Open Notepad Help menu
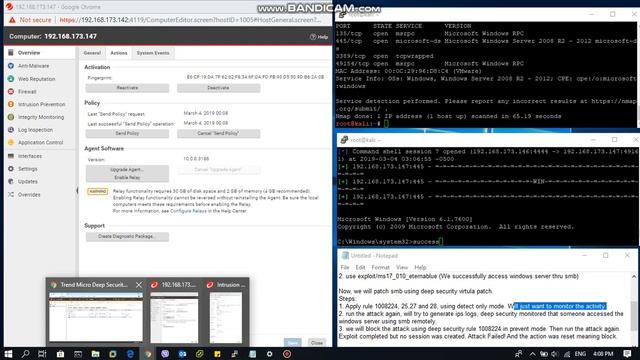640x360 pixels. tap(420, 267)
